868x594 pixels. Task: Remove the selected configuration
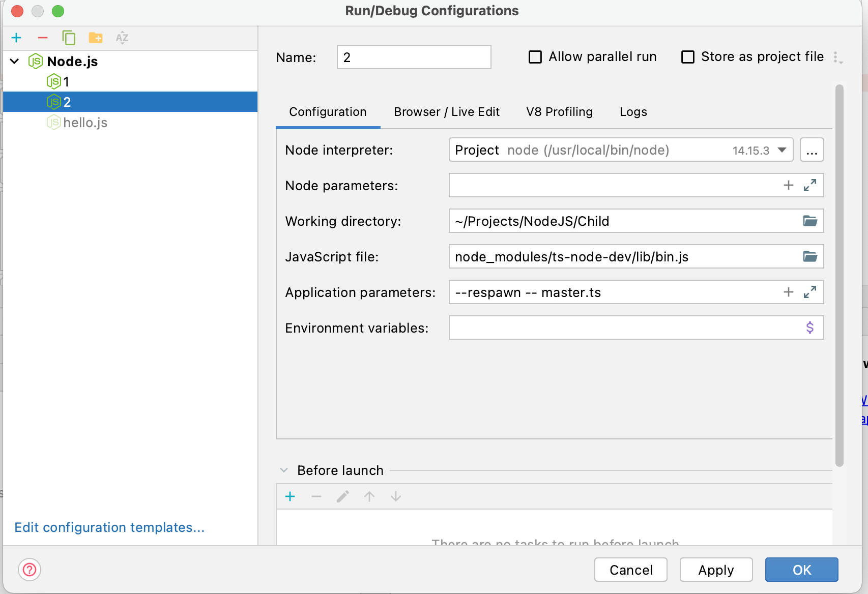(43, 38)
